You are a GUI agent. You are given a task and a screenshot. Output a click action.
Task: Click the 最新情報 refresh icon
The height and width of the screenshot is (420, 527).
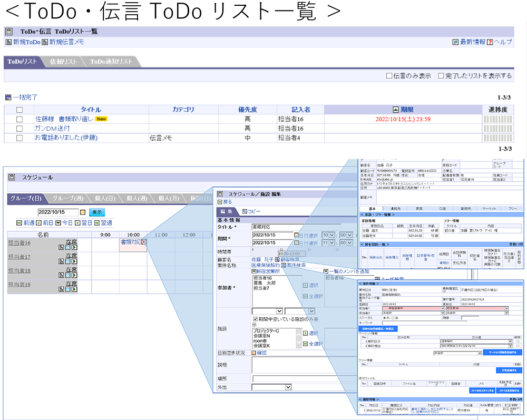tap(455, 42)
